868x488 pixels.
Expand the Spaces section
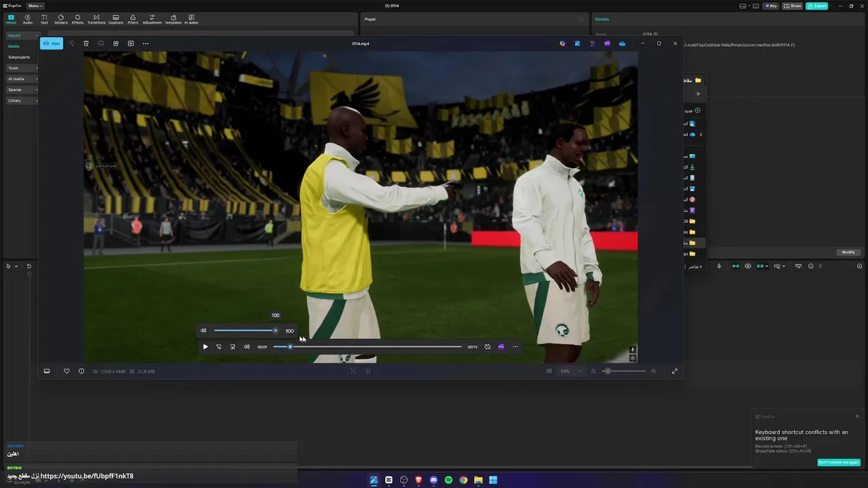click(x=22, y=89)
